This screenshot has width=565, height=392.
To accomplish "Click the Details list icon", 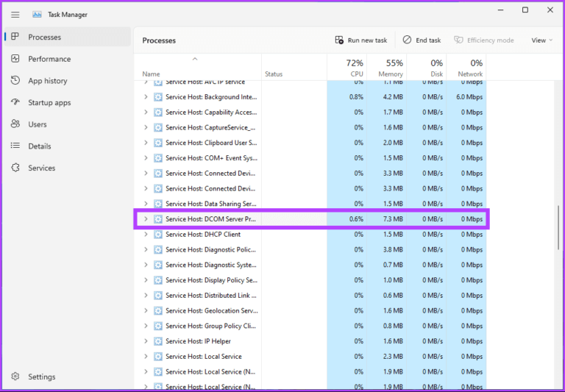I will tap(15, 146).
